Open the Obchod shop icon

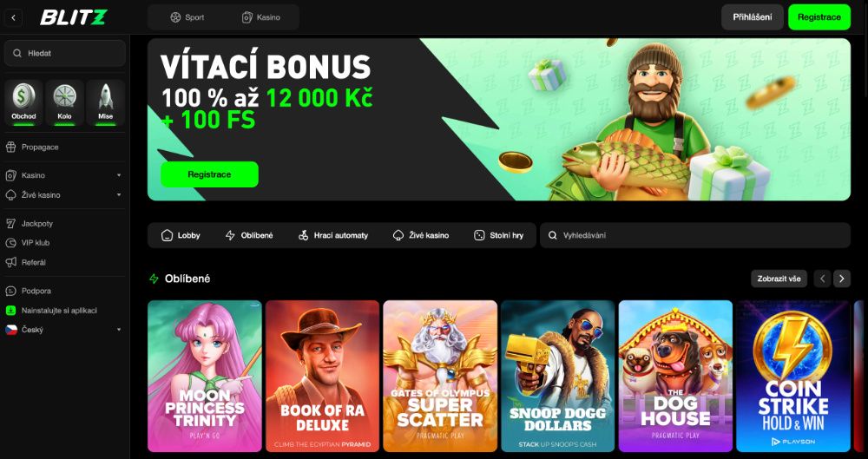tap(23, 102)
